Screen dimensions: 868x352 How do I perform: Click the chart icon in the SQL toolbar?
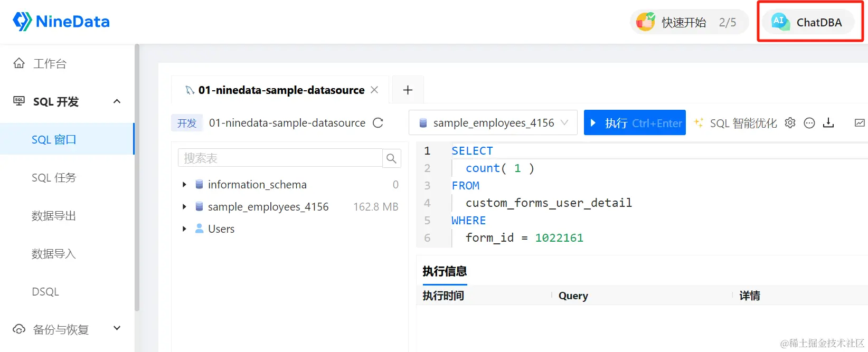[860, 123]
